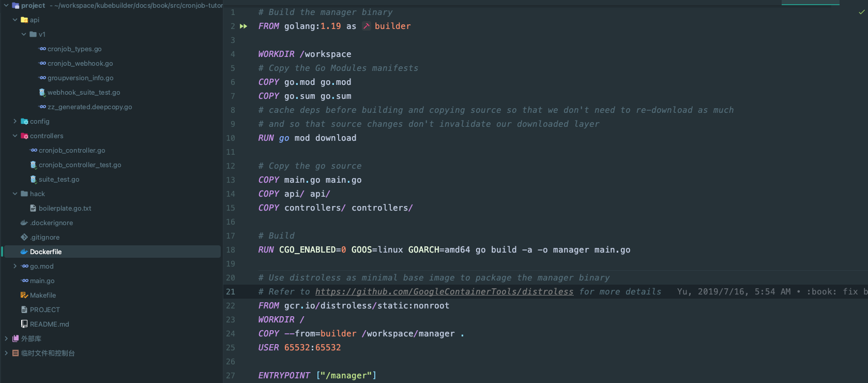This screenshot has height=383, width=868.
Task: Click the hack folder icon
Action: point(24,194)
